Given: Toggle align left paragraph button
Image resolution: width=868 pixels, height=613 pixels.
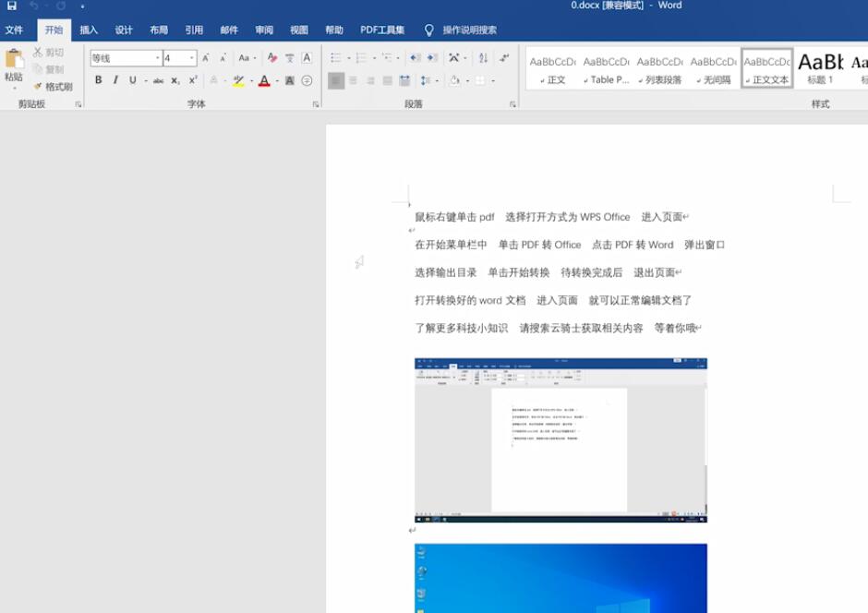Looking at the screenshot, I should [x=335, y=80].
